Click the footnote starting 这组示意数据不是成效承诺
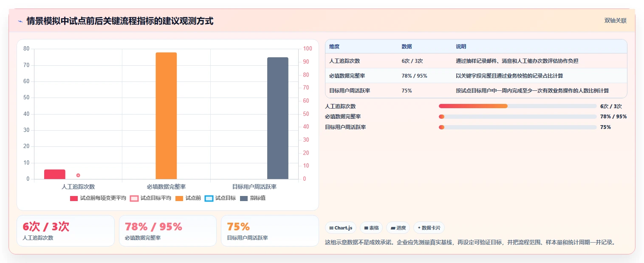The height and width of the screenshot is (263, 644). (x=470, y=243)
